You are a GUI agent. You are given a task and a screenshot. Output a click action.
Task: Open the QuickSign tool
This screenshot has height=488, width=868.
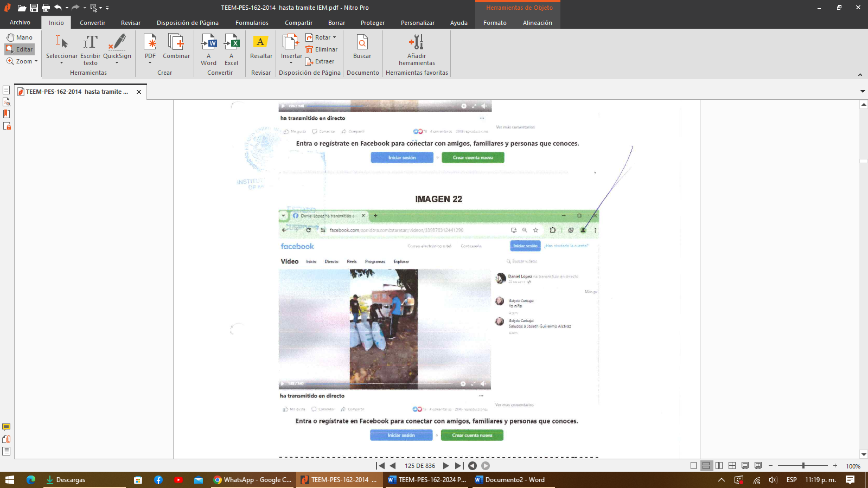click(117, 49)
